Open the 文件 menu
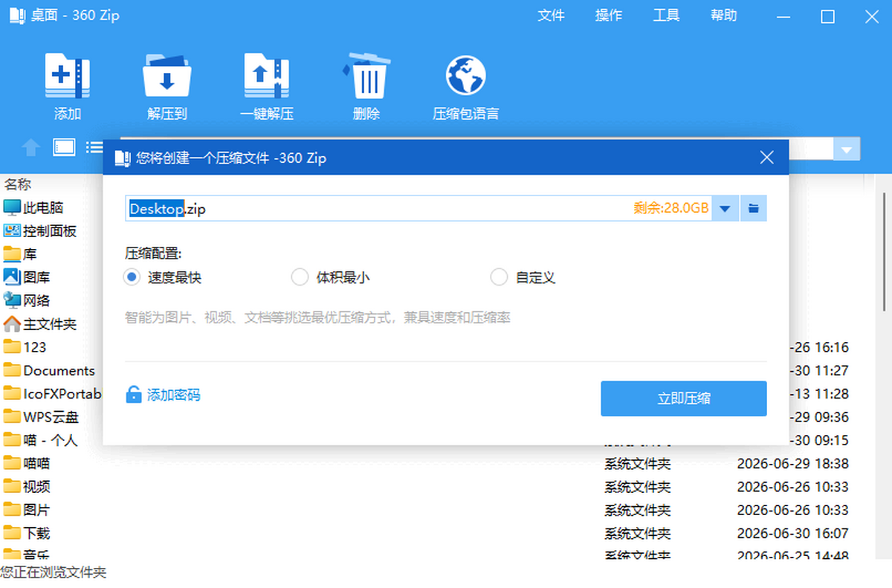The height and width of the screenshot is (588, 892). point(551,16)
